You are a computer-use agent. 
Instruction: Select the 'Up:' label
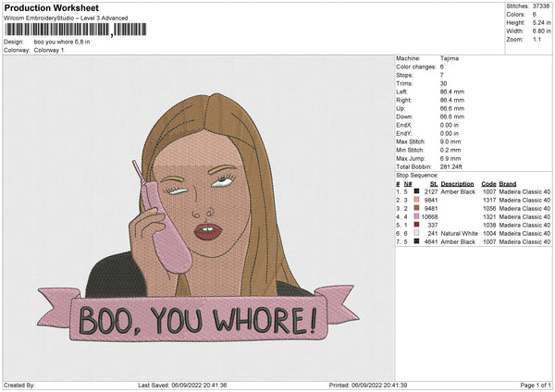coord(401,108)
